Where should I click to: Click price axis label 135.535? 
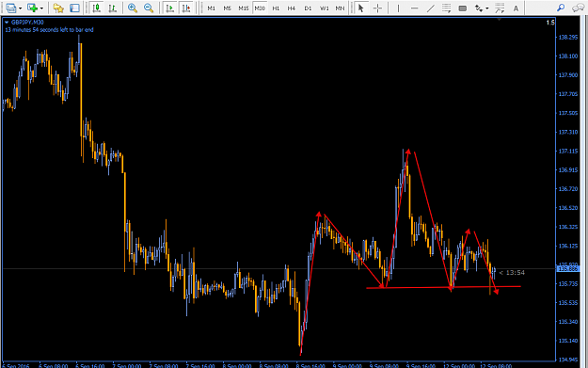(x=568, y=303)
